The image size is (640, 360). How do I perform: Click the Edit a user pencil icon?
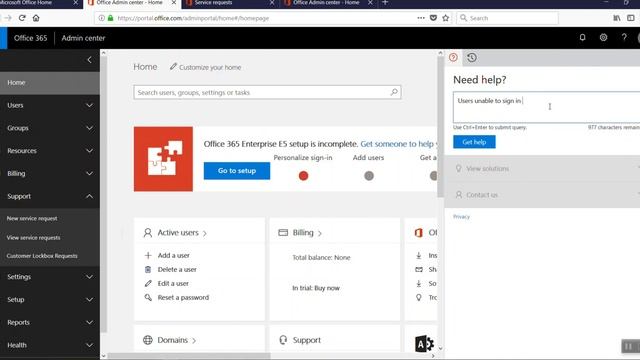click(x=148, y=283)
